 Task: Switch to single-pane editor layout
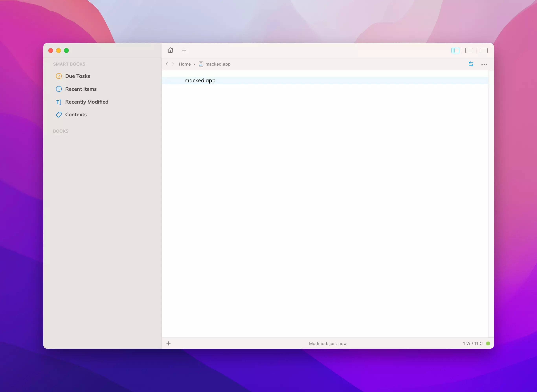pyautogui.click(x=483, y=50)
